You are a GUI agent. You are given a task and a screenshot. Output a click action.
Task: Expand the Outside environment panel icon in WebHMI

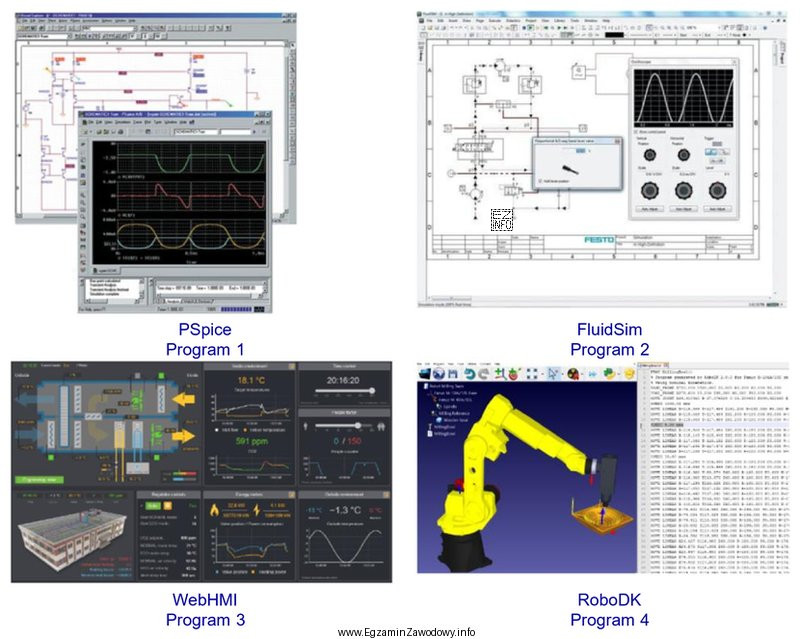coord(386,495)
